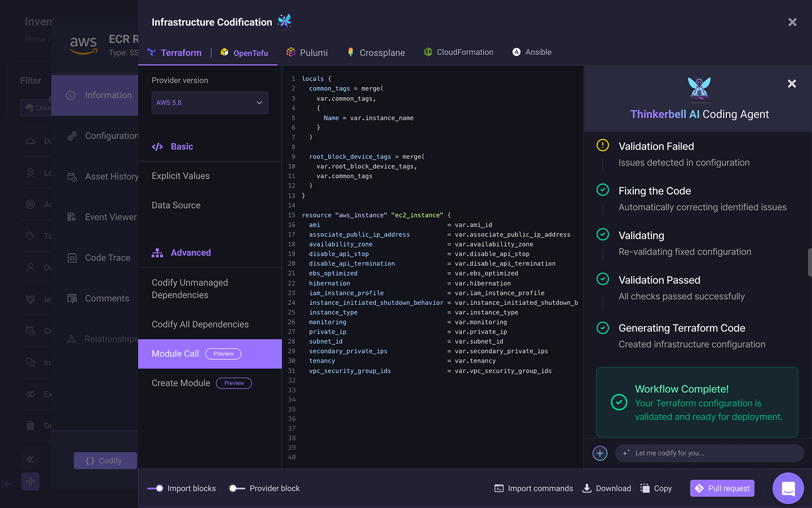The width and height of the screenshot is (812, 508).
Task: Click the OpenTofu logo icon
Action: point(224,52)
